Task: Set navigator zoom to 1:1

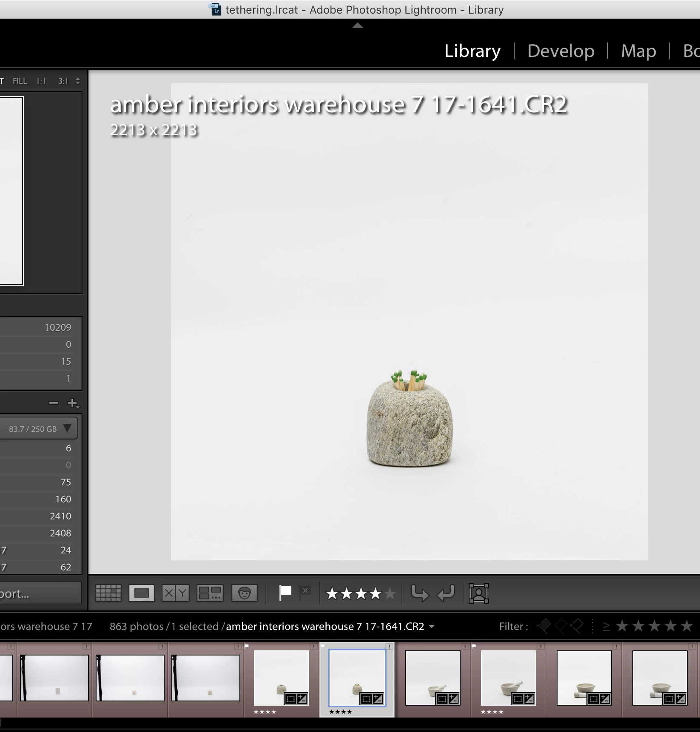Action: pos(41,81)
